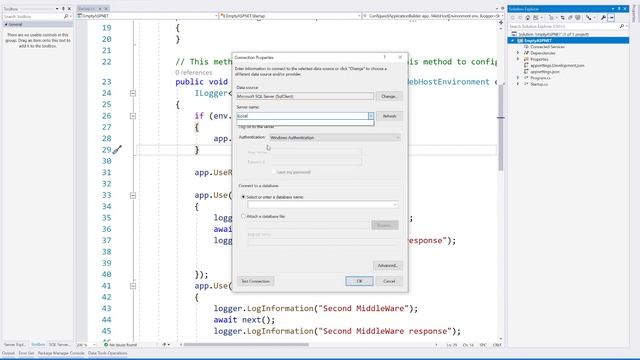
Task: Click the search magnifier in Solution Explorer
Action: pos(622,26)
